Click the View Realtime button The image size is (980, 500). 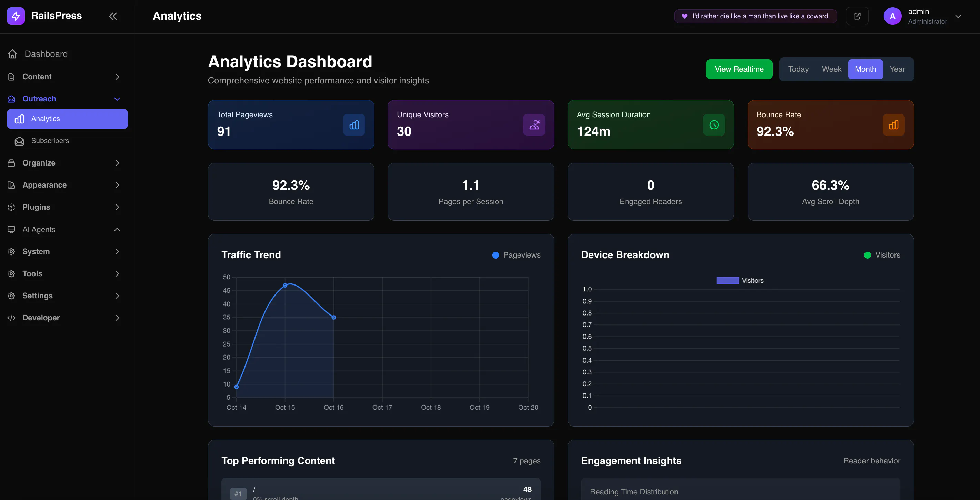click(739, 69)
